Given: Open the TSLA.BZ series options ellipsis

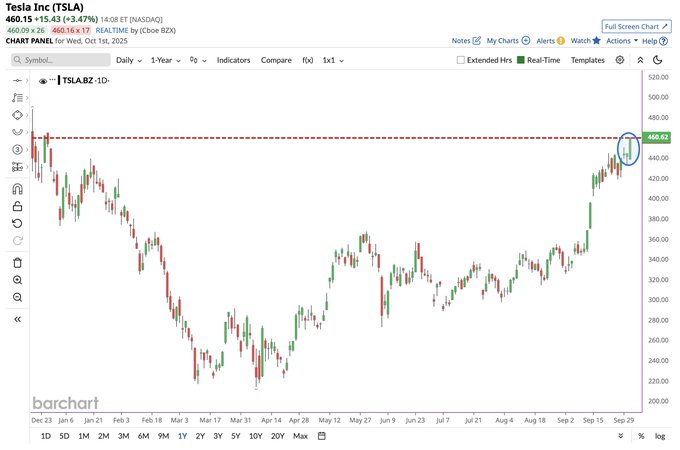Looking at the screenshot, I should click(x=52, y=80).
